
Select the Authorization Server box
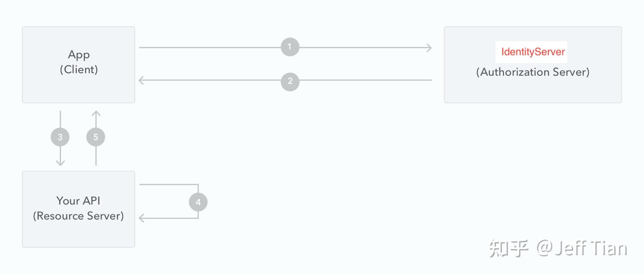533,64
